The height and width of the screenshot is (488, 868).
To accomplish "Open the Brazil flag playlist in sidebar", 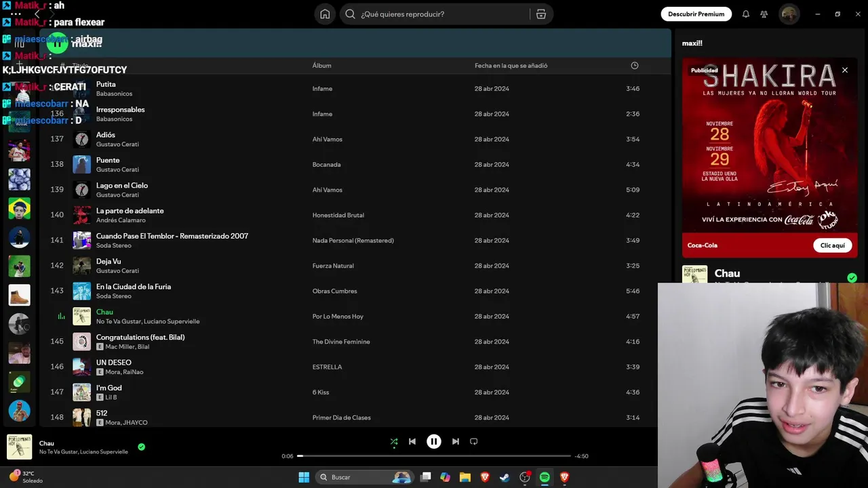I will (x=19, y=208).
